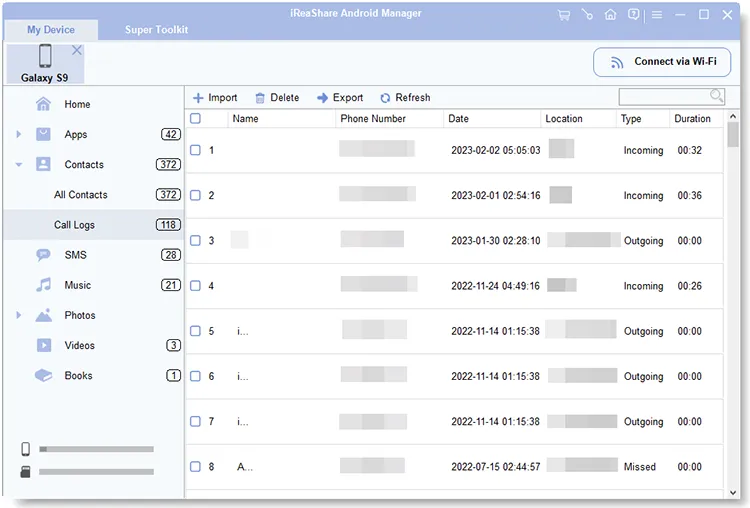Sort by the Location column header
This screenshot has width=750, height=508.
click(579, 119)
